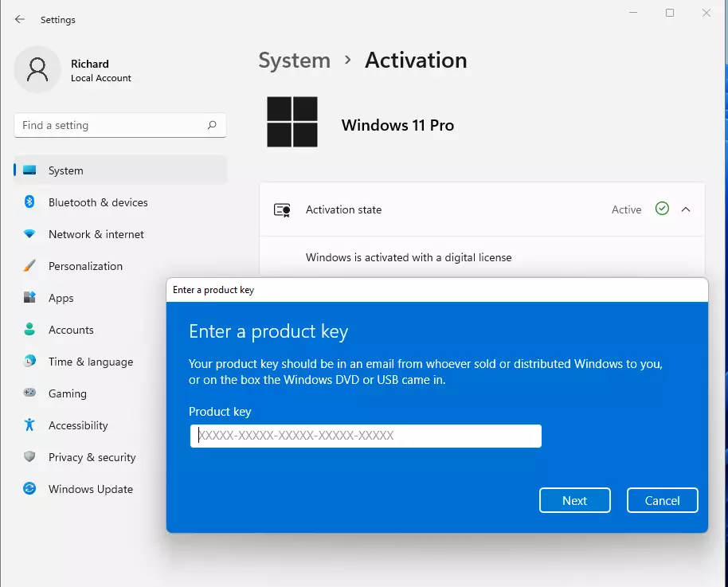Open Accounts via its person icon

(29, 329)
